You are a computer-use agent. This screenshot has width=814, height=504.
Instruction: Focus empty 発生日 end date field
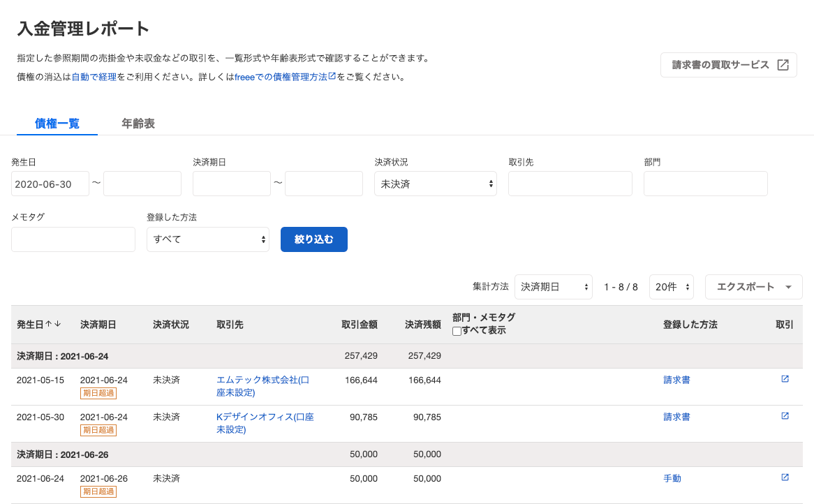[x=142, y=184]
